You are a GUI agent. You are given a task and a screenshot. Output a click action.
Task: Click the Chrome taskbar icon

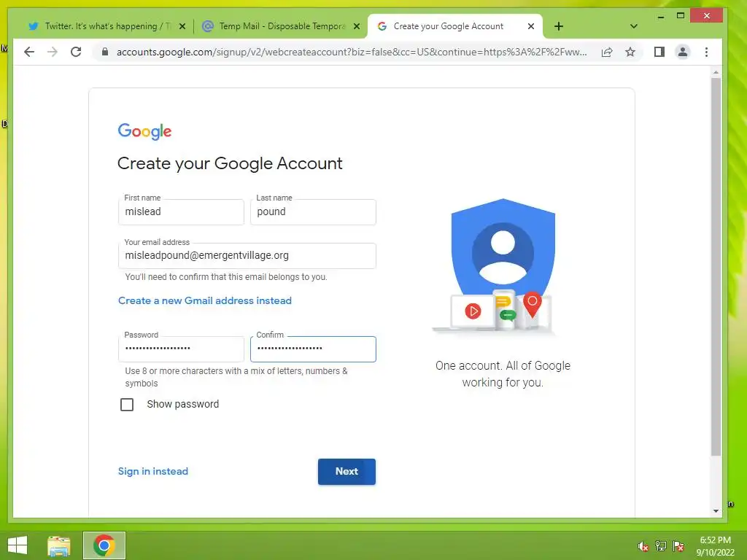pos(104,545)
